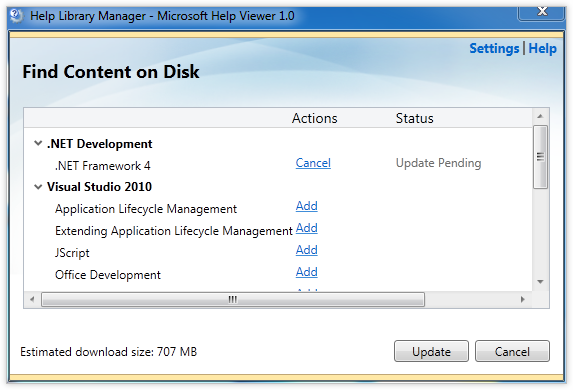Click the horizontal scrollbar left arrow
Screen dimensions: 573x390
click(32, 299)
